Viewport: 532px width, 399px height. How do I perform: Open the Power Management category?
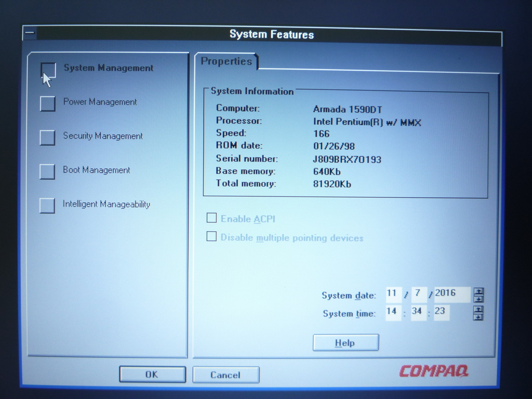[47, 103]
